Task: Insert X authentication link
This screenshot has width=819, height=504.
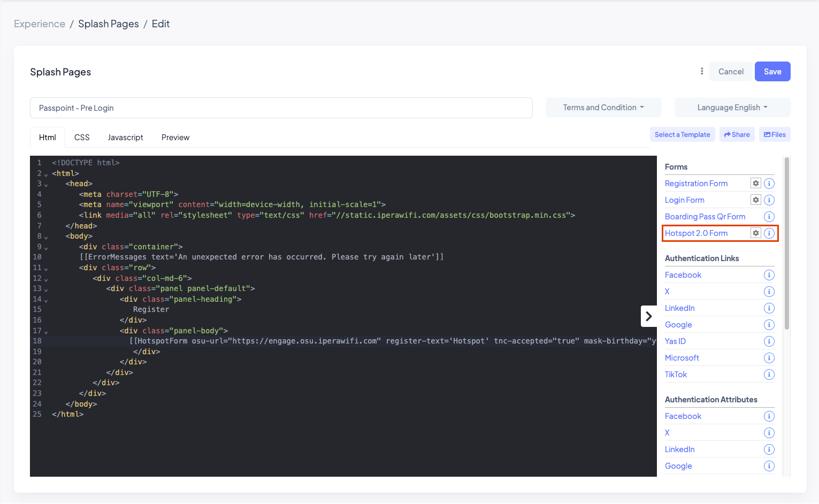Action: tap(667, 292)
